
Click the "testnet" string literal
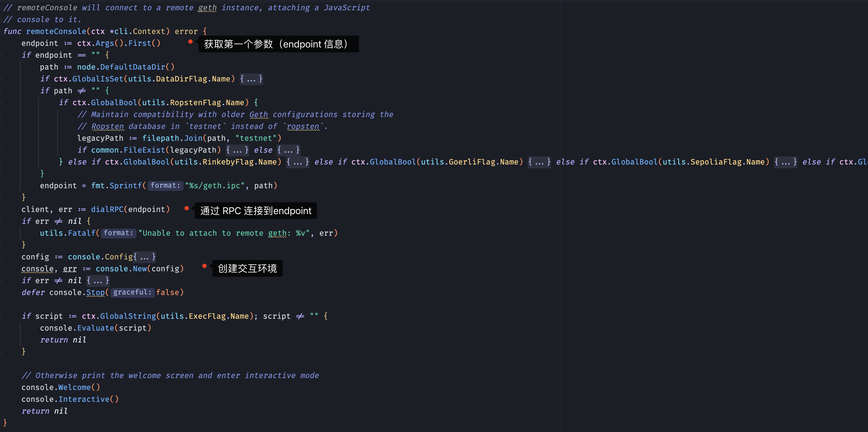(x=256, y=139)
